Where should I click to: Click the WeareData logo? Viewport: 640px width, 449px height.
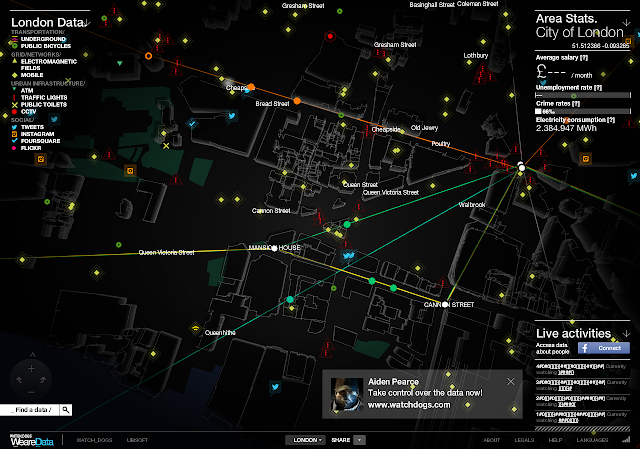[x=32, y=440]
